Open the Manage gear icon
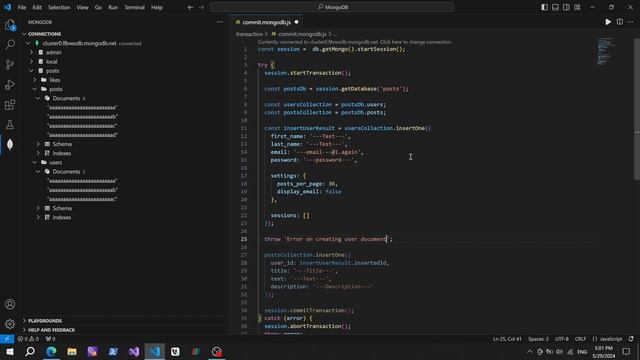This screenshot has width=640, height=360. pos(10,324)
